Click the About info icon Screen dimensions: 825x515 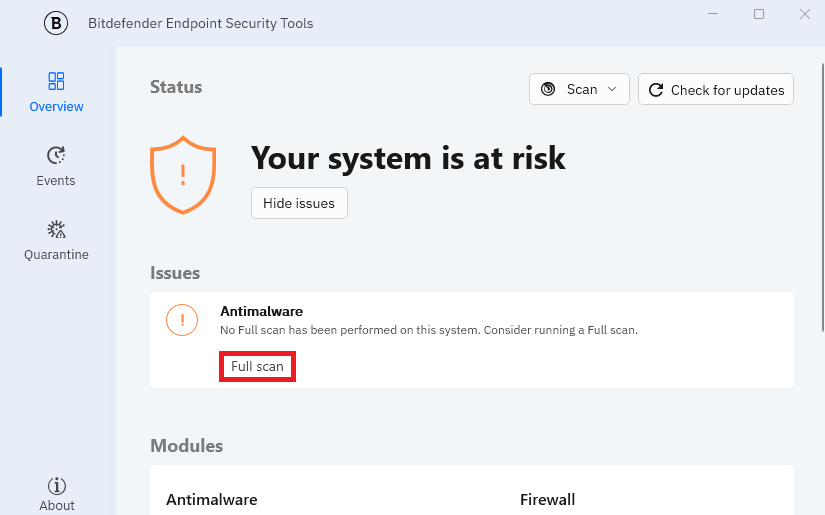click(x=57, y=486)
